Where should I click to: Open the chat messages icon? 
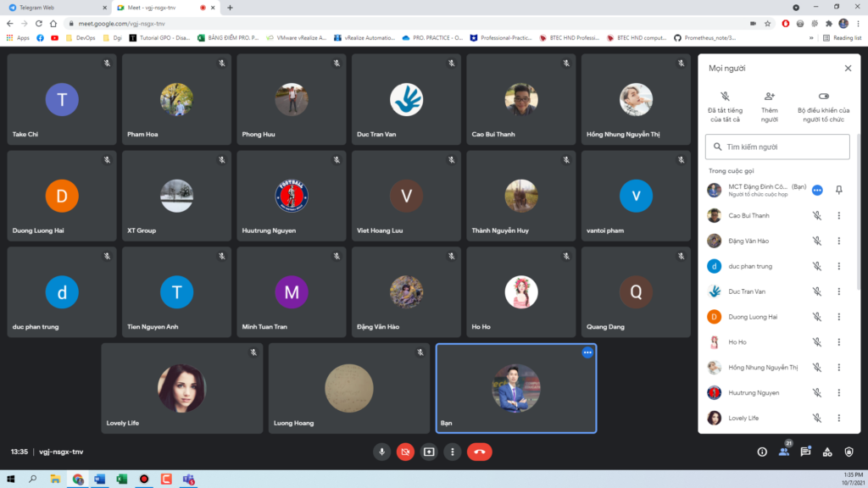(805, 452)
